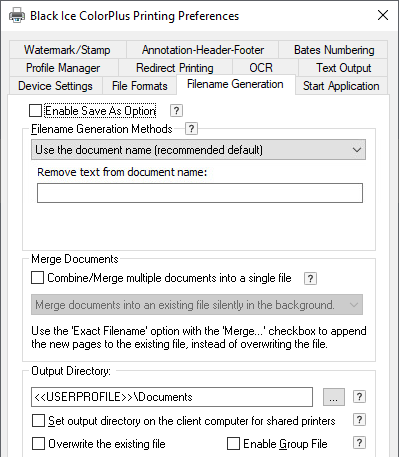Screen dimensions: 399x457
Task: Expand the filename generation method dropdown
Action: pos(198,150)
